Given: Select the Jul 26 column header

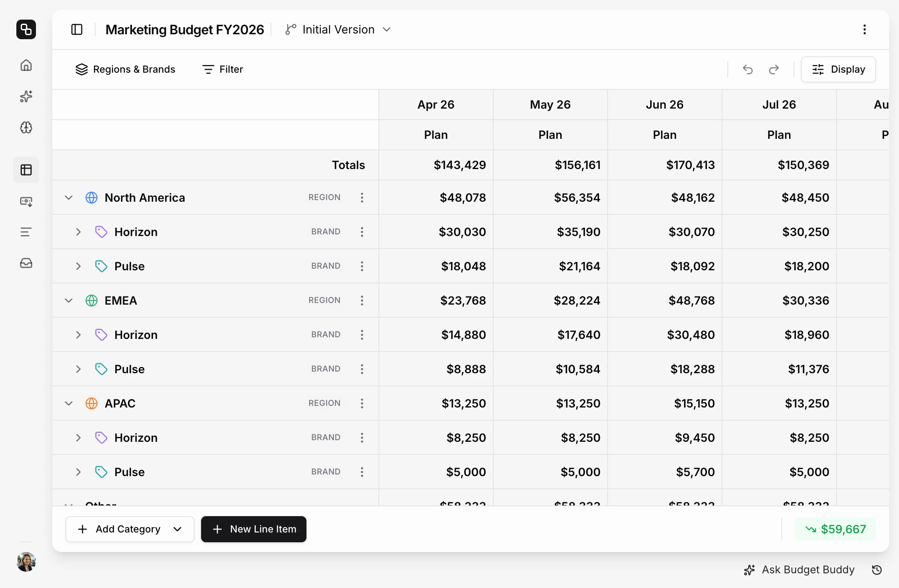Looking at the screenshot, I should (x=779, y=105).
